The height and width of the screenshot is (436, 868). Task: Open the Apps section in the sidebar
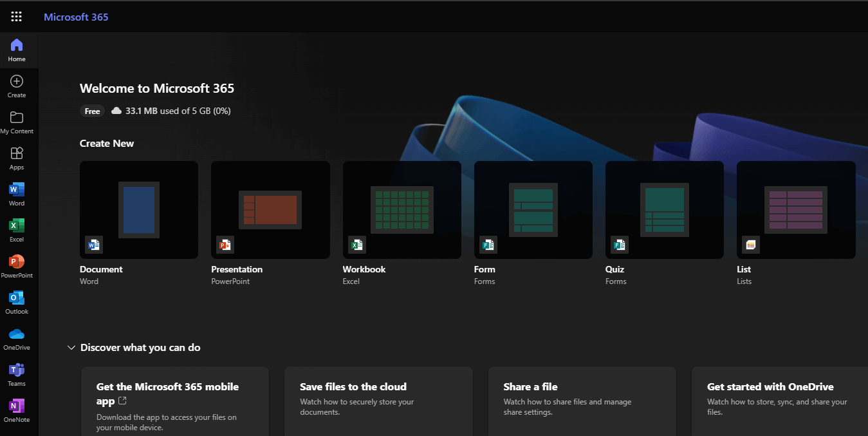[x=16, y=158]
